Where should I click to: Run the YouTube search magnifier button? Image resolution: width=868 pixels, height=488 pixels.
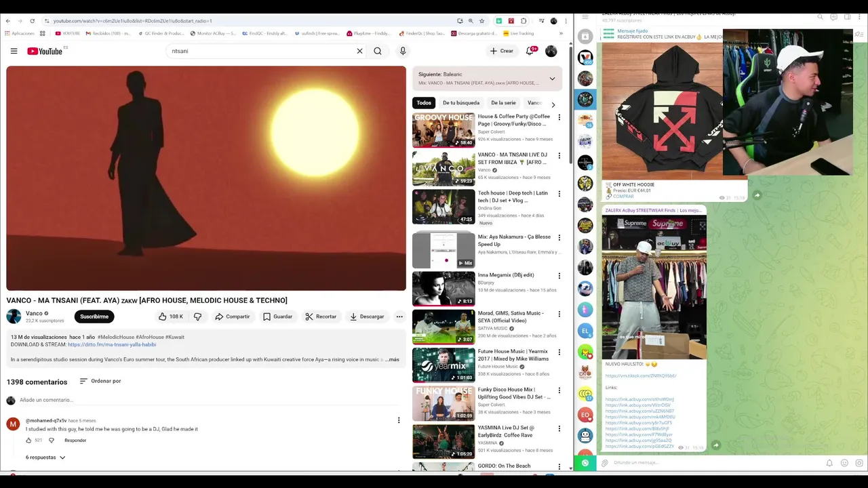pyautogui.click(x=378, y=51)
